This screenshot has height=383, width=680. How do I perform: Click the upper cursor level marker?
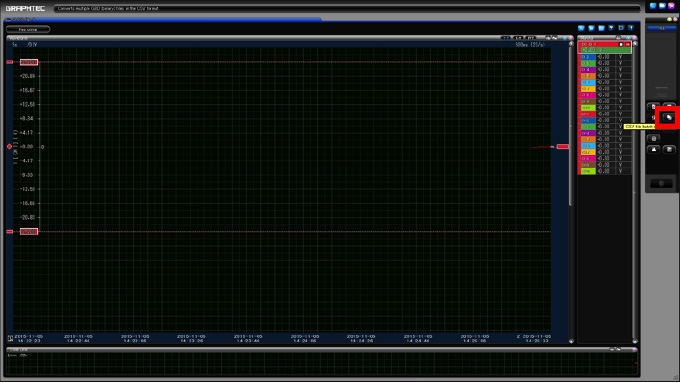tap(29, 62)
